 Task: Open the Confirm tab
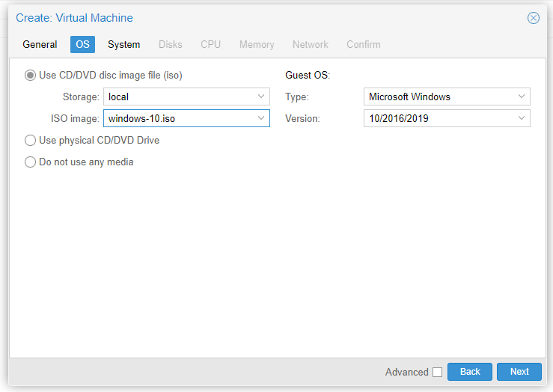click(364, 44)
